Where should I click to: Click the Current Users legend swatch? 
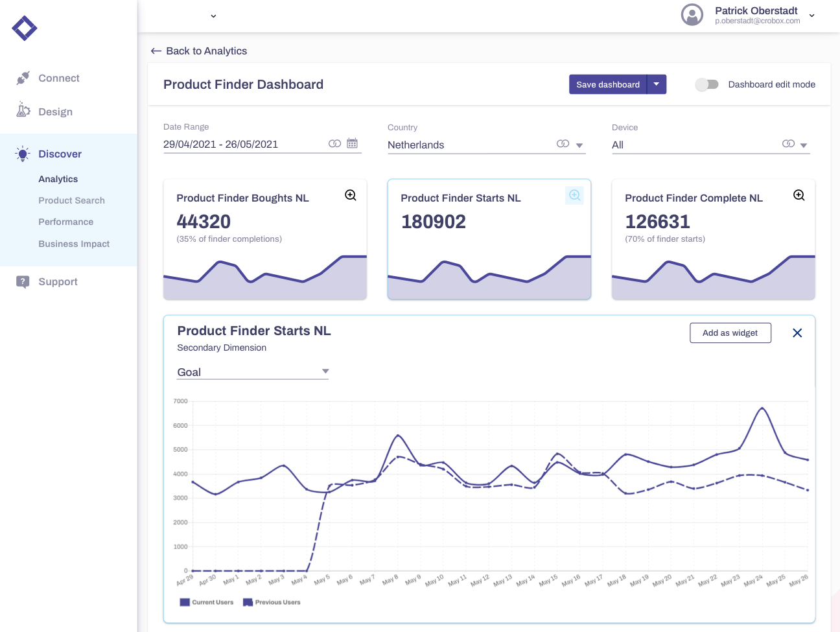pyautogui.click(x=185, y=602)
